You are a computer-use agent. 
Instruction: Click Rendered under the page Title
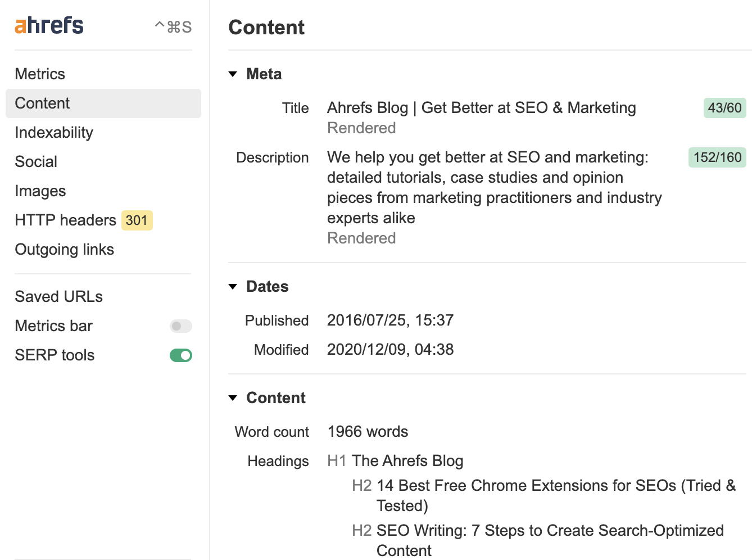click(x=361, y=128)
